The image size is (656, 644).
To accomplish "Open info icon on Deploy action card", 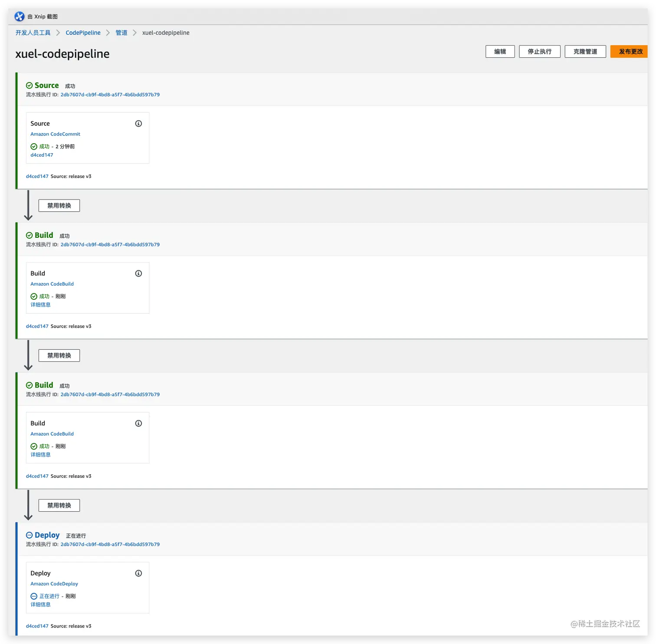I will (138, 573).
